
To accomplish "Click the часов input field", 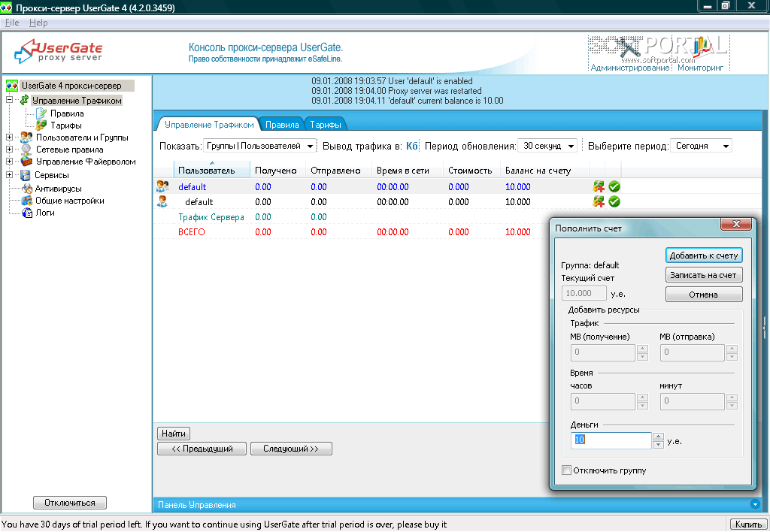I will pos(603,401).
